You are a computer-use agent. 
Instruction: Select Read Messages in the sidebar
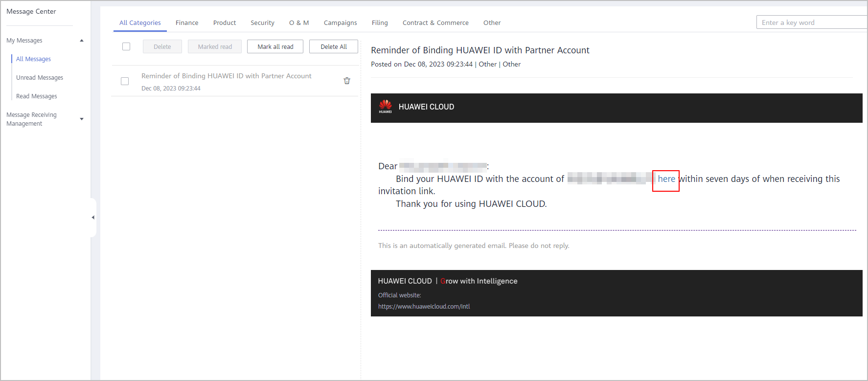(x=37, y=96)
